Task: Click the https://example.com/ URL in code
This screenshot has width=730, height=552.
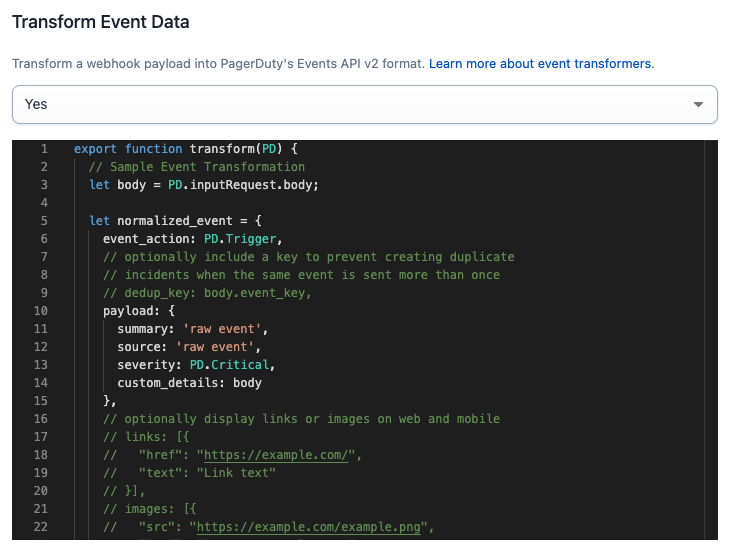Action: [276, 455]
